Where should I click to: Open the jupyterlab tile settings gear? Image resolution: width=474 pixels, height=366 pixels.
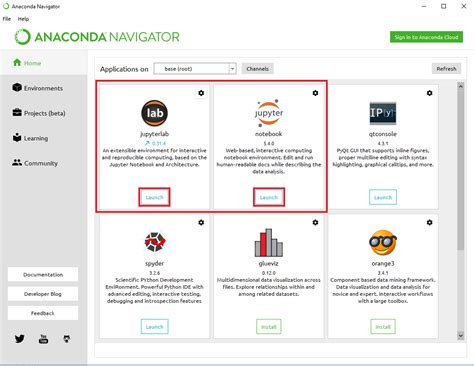tap(201, 93)
